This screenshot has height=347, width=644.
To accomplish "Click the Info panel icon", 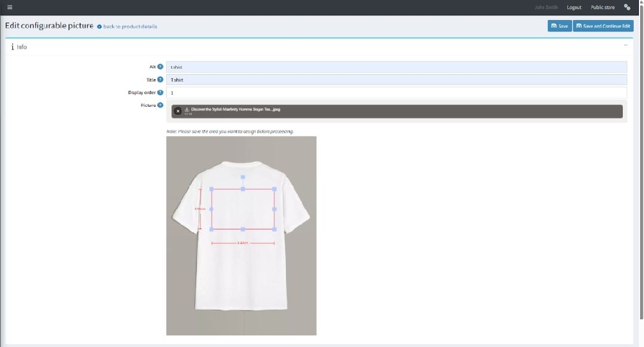I will 12,47.
